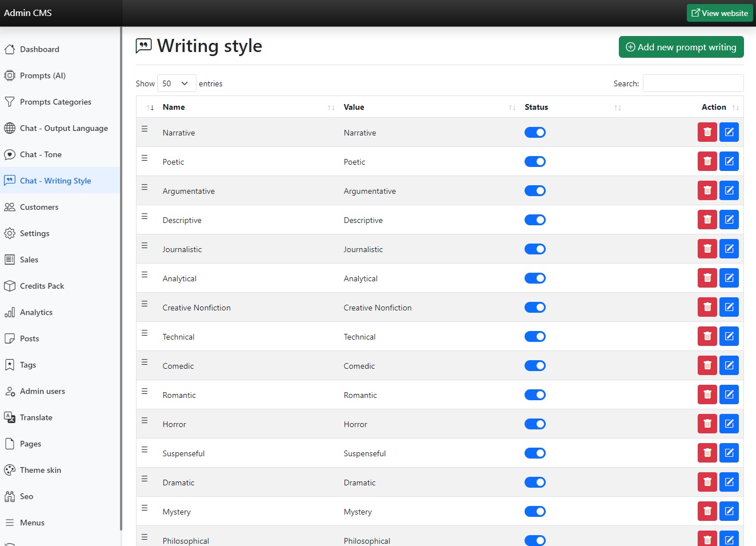756x546 pixels.
Task: Sort table by Name column
Action: [x=174, y=107]
